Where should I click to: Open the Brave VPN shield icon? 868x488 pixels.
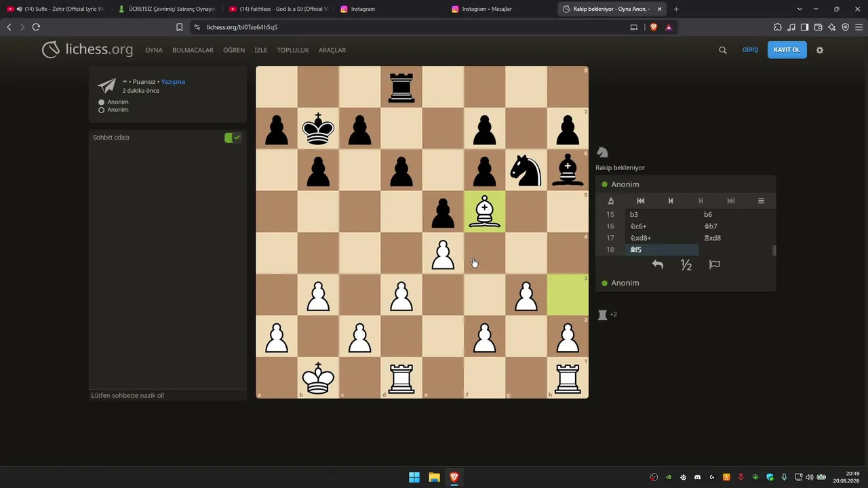coord(846,27)
